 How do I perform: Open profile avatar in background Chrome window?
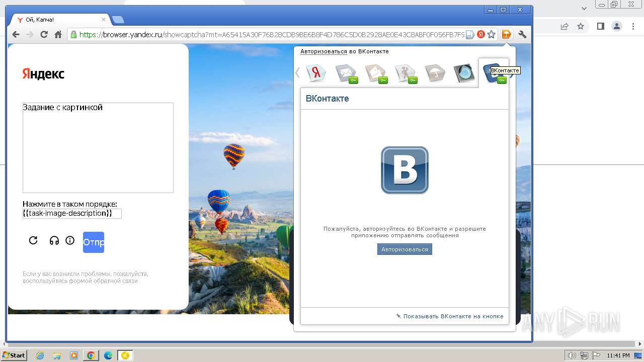coord(616,26)
